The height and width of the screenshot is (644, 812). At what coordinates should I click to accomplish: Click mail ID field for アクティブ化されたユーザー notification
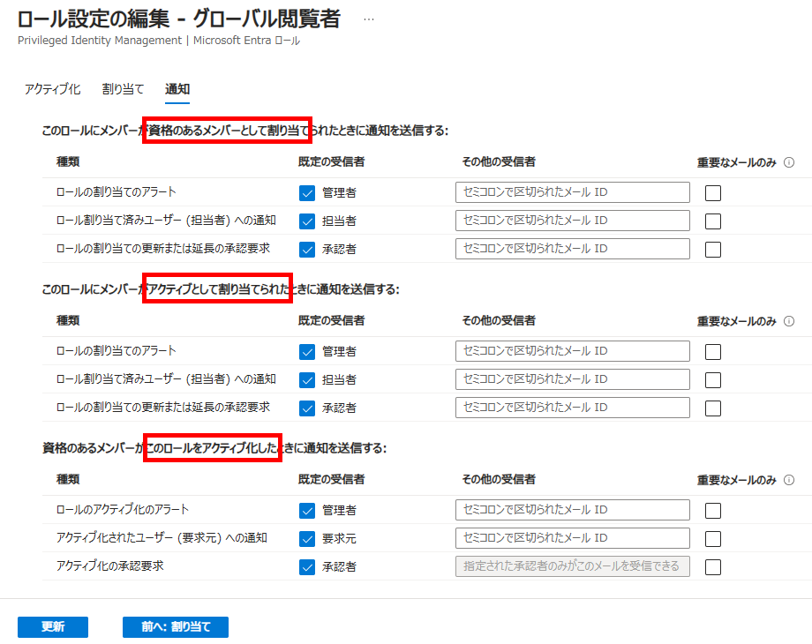pos(573,538)
